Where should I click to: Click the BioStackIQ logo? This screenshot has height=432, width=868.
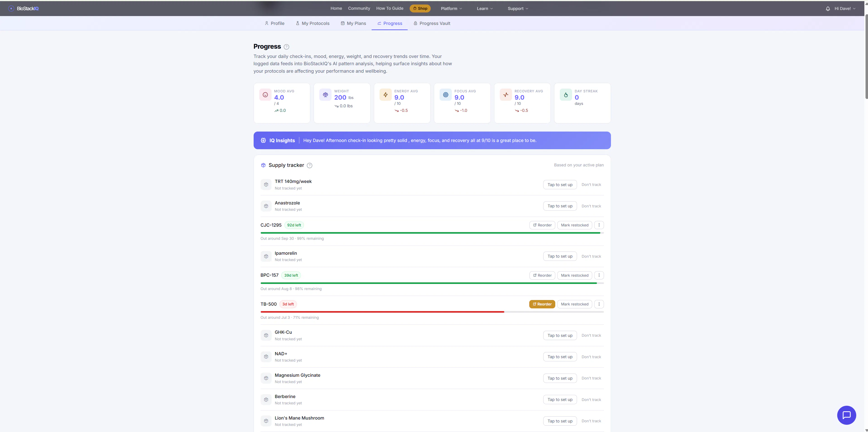click(x=24, y=8)
